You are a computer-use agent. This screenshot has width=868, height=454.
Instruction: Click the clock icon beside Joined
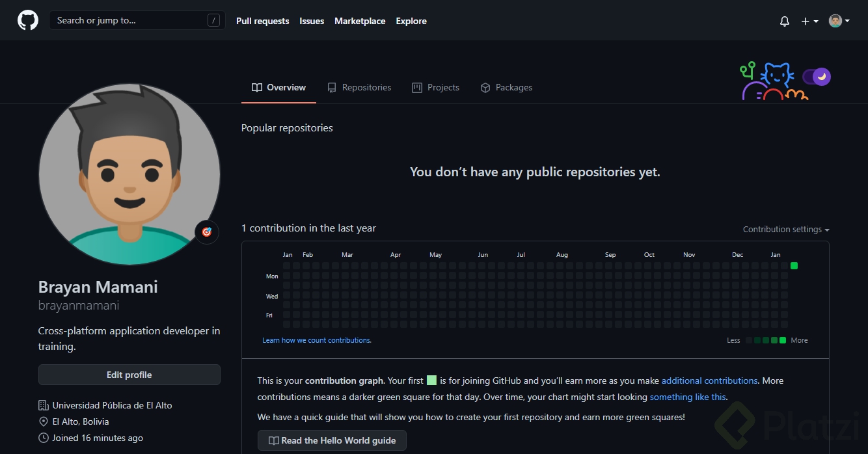[x=44, y=438]
